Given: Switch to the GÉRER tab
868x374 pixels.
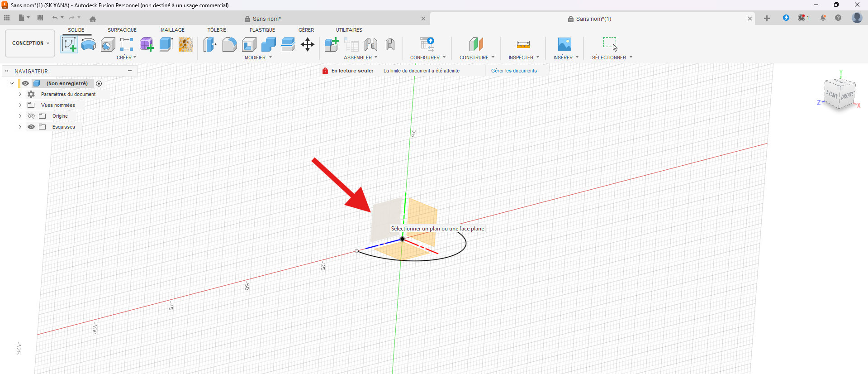Looking at the screenshot, I should click(306, 30).
